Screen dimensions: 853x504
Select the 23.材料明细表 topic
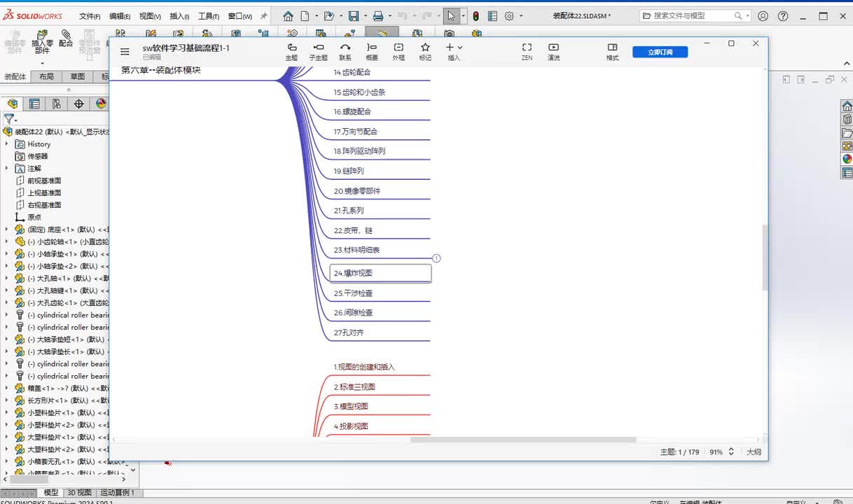357,250
